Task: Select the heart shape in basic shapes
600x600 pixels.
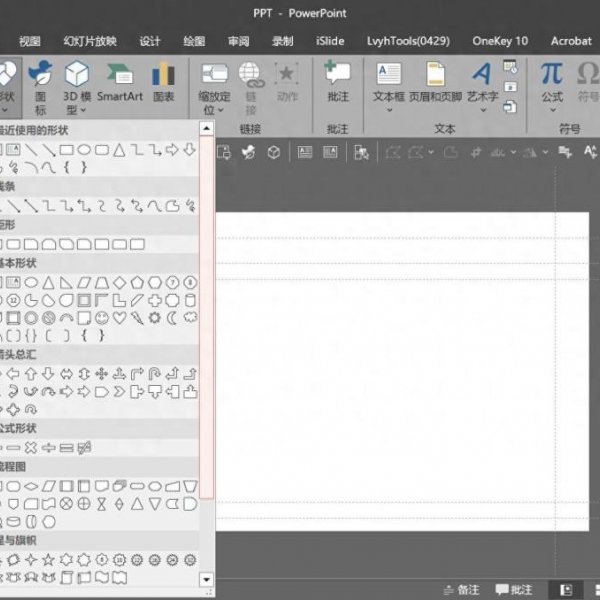Action: tap(120, 318)
